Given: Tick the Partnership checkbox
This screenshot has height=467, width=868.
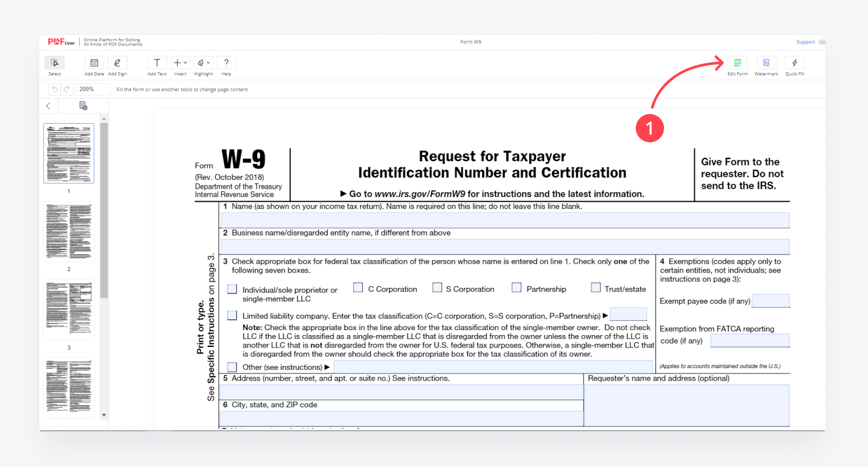Looking at the screenshot, I should click(x=516, y=287).
